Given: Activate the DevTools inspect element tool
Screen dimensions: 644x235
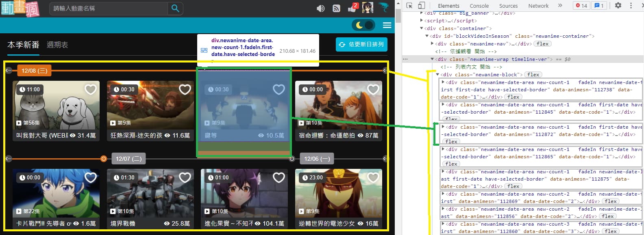Looking at the screenshot, I should click(x=409, y=6).
